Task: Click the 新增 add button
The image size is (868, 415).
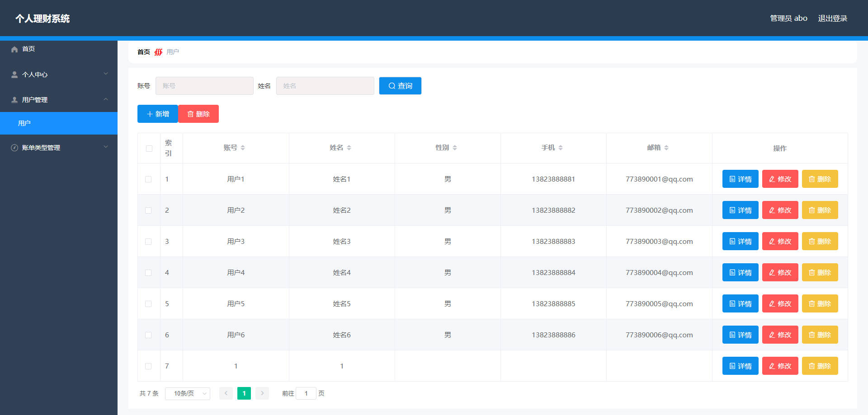Action: pos(158,114)
